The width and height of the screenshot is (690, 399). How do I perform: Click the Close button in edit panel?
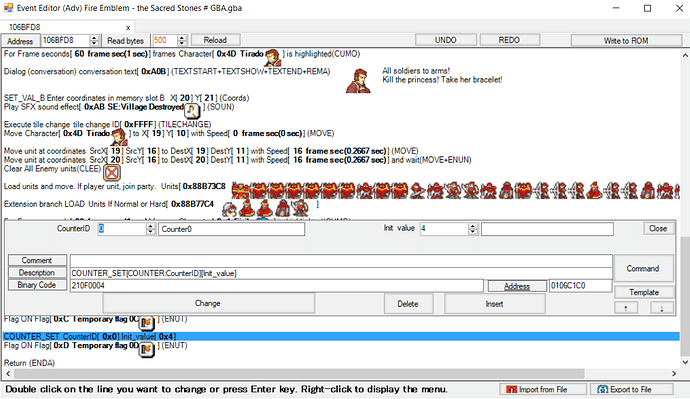658,229
